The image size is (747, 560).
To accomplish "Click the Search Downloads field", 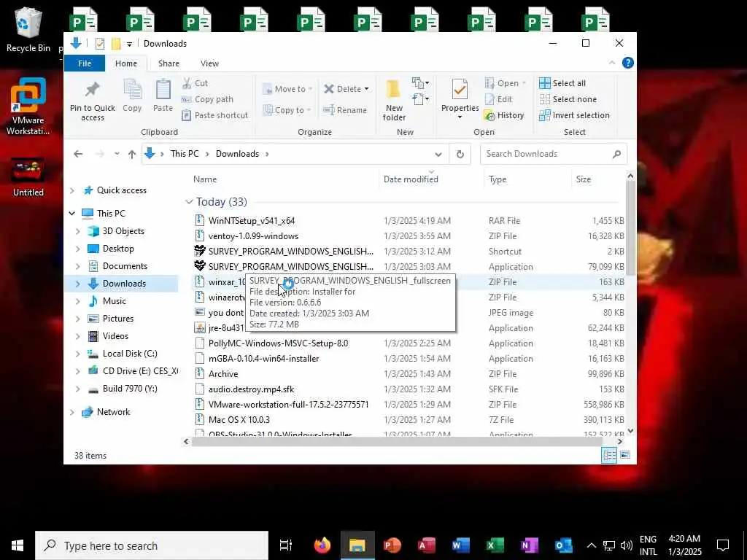I will tap(553, 154).
